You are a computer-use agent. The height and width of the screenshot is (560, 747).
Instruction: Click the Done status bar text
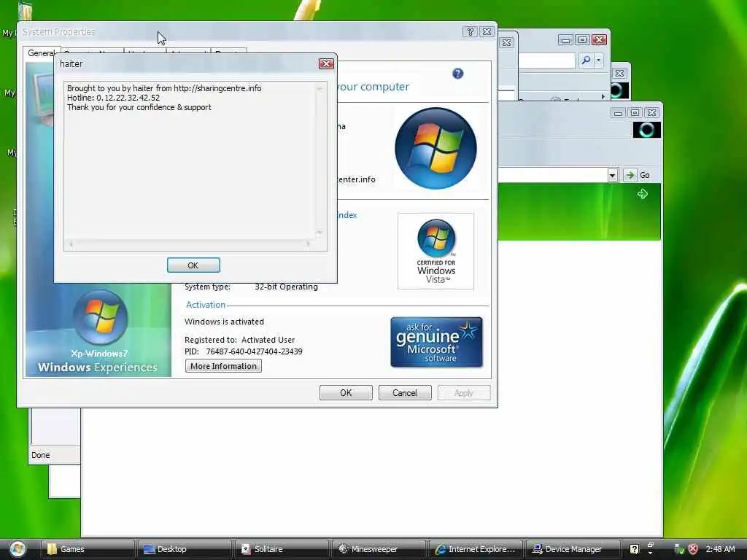[x=41, y=455]
